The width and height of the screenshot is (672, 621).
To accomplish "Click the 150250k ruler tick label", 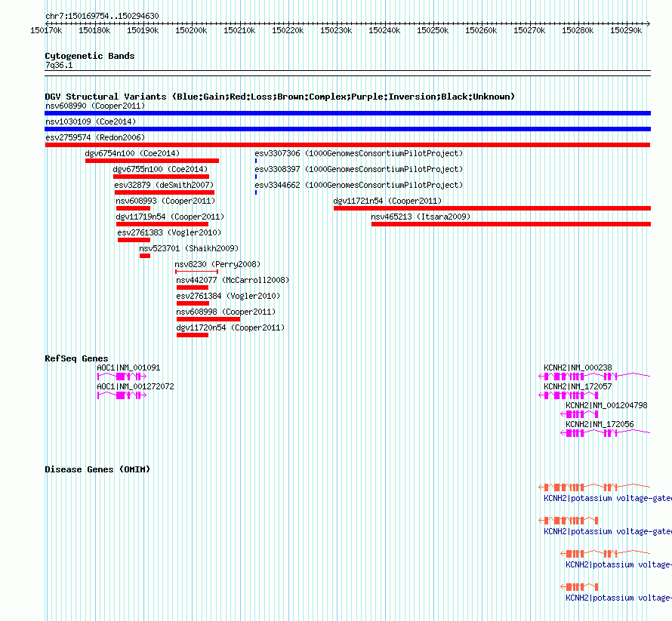I will pos(433,30).
